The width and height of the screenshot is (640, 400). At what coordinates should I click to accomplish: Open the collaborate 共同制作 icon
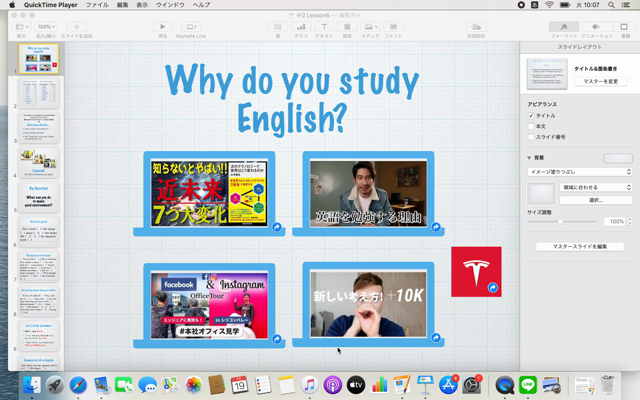pos(476,27)
